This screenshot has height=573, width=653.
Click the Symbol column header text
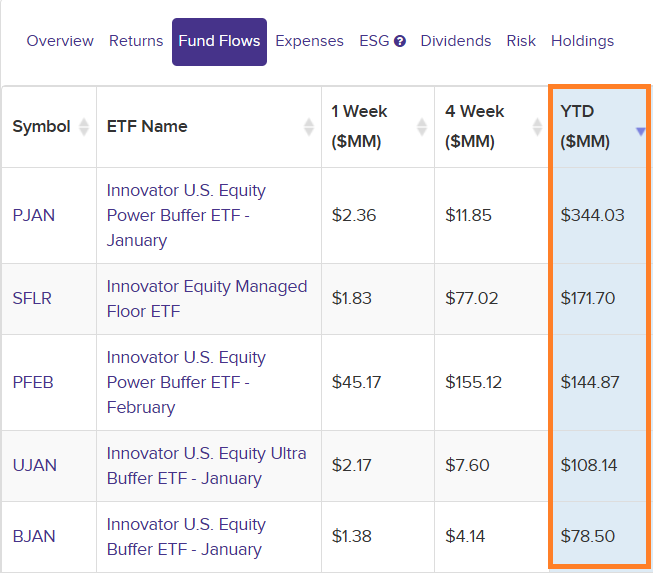[x=41, y=127]
